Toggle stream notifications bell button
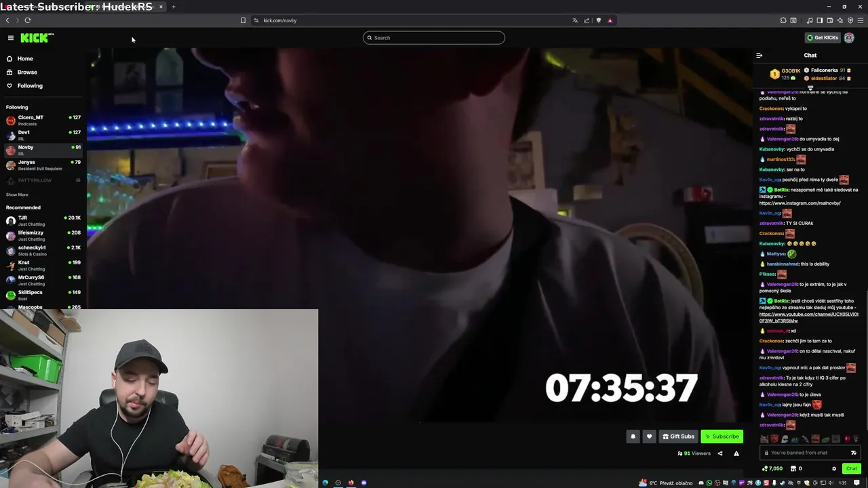This screenshot has height=488, width=868. tap(633, 436)
